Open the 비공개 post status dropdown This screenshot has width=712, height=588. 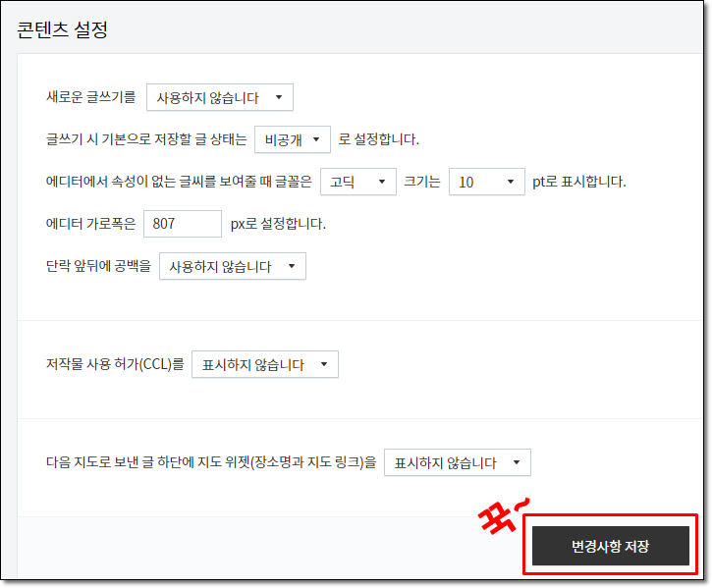pos(293,139)
